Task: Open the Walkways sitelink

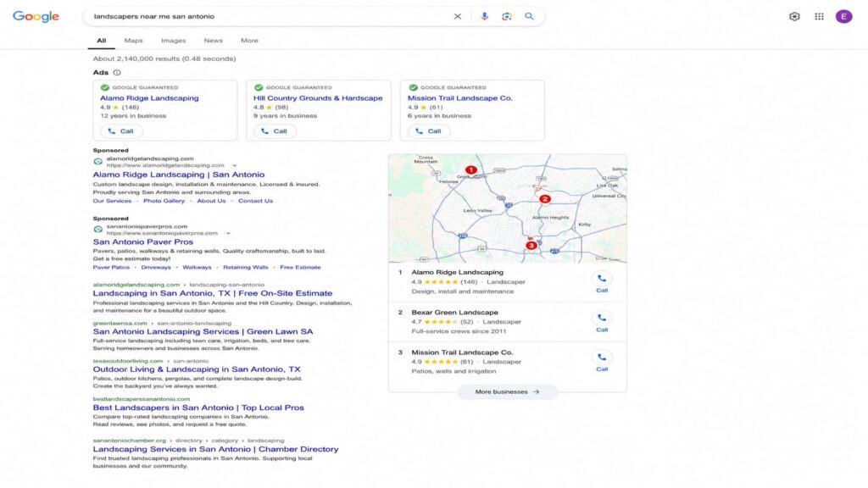Action: (x=197, y=267)
